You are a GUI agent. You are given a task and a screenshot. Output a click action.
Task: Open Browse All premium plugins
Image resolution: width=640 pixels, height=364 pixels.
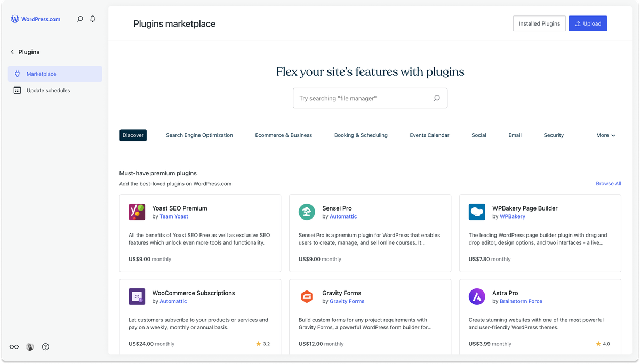(x=608, y=183)
